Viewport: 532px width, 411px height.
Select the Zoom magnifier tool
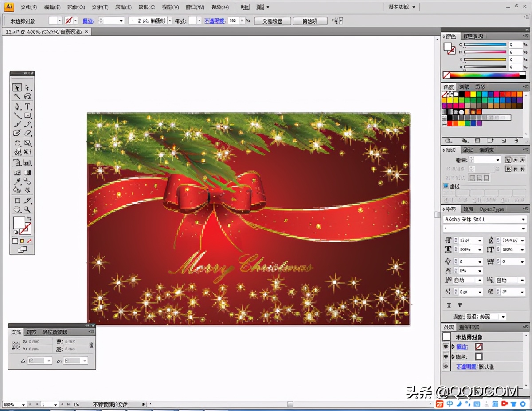[27, 209]
